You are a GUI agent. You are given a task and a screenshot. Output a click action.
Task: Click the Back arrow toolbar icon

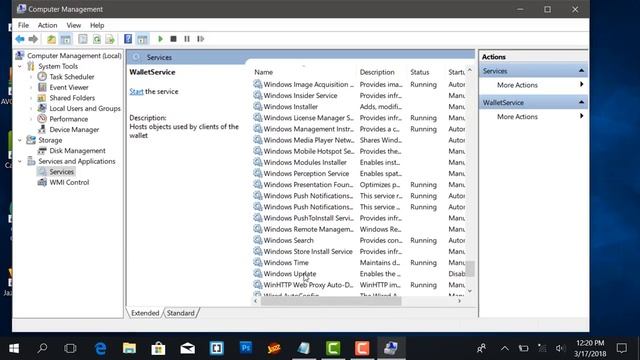tap(20, 39)
